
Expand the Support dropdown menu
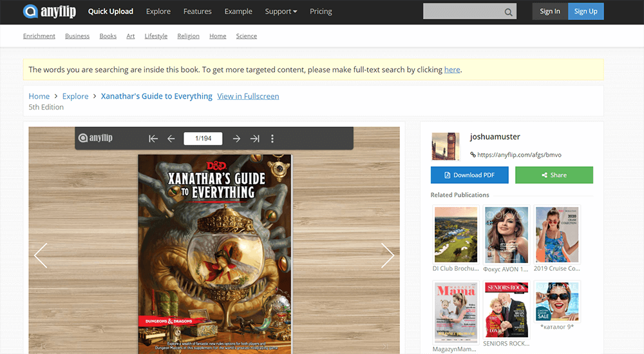tap(281, 12)
